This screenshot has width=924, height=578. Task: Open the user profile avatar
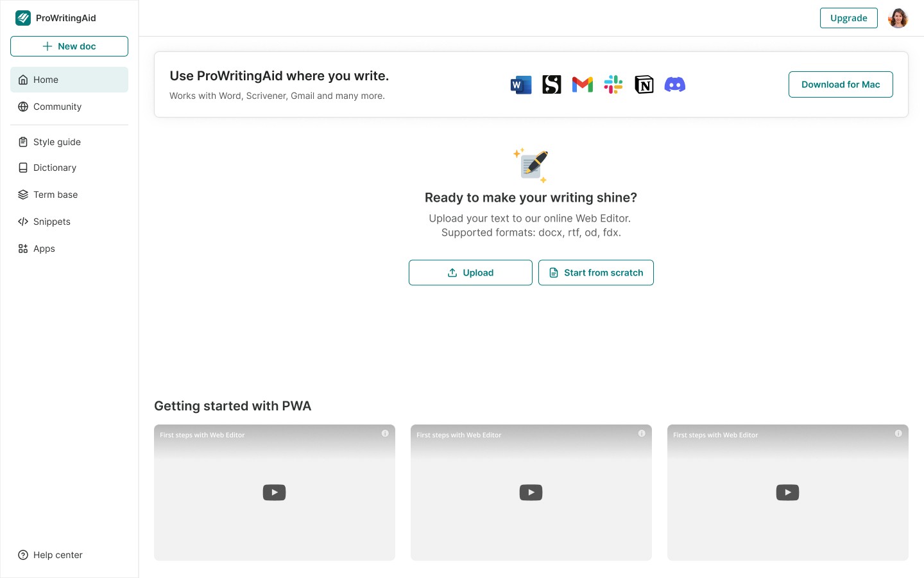tap(898, 18)
